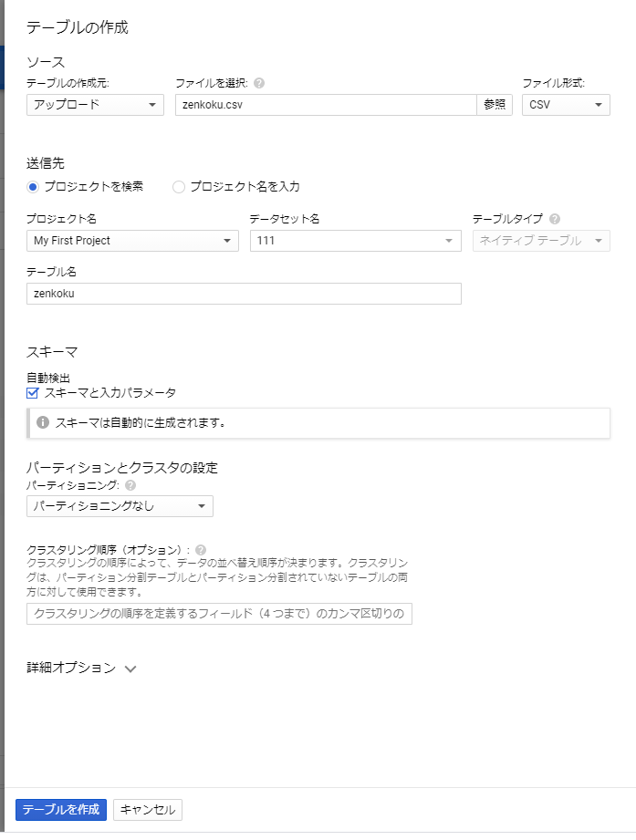Click キャンセル button

(x=148, y=810)
